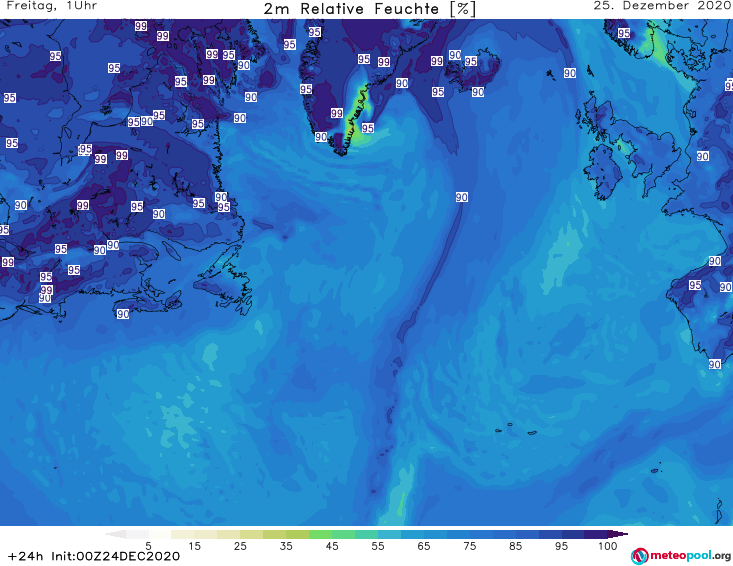The width and height of the screenshot is (733, 566).
Task: Pick the teal legend swatch above 55
Action: coord(366,534)
